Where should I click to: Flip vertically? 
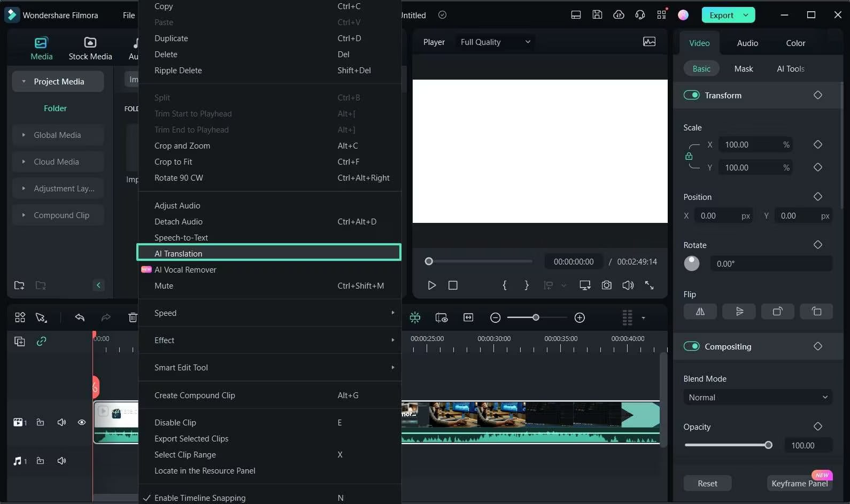click(x=739, y=312)
